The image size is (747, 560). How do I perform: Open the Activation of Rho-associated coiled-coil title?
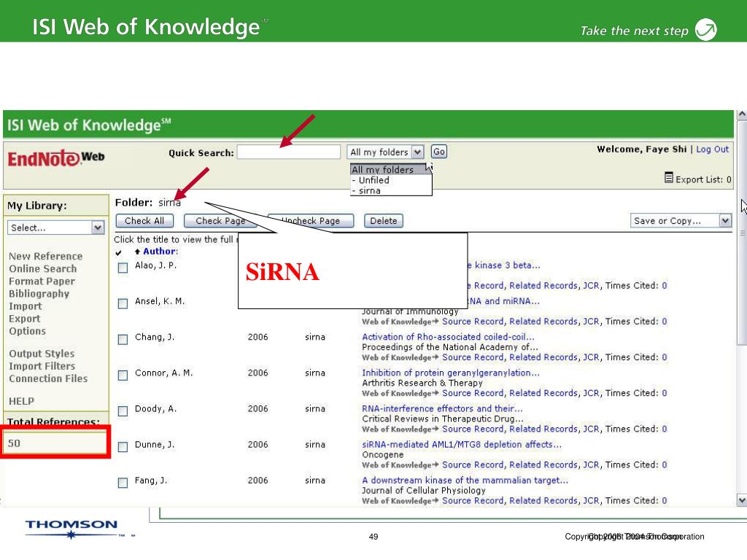(448, 337)
